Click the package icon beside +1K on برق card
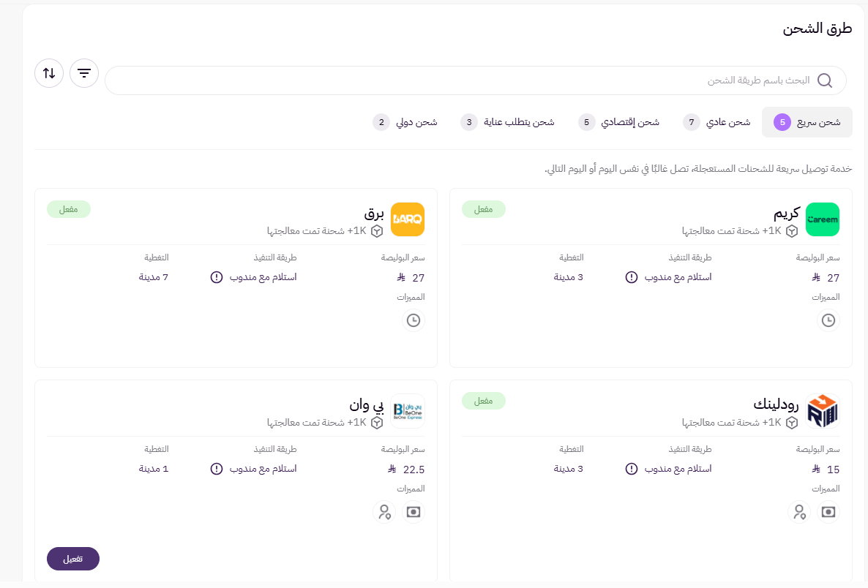Screen dimensions: 868x588 tap(377, 230)
